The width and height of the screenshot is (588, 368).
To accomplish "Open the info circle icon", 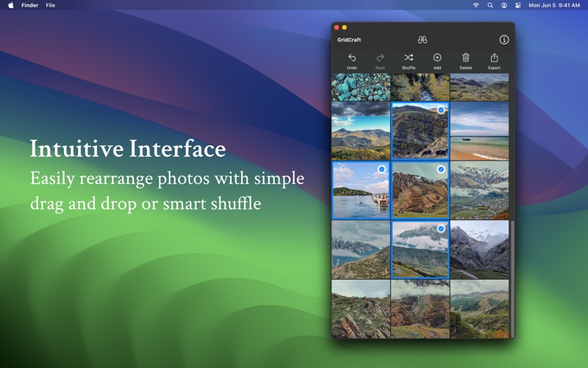I will click(504, 40).
